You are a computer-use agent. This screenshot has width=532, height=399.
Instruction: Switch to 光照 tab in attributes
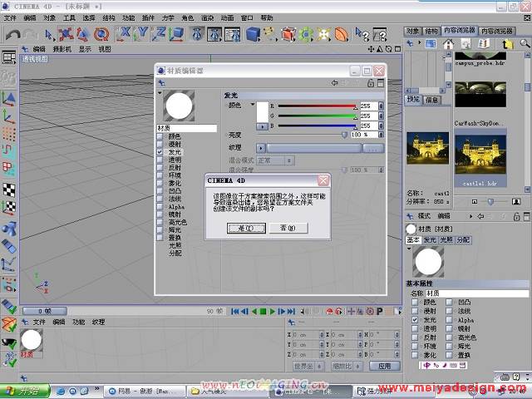click(446, 240)
